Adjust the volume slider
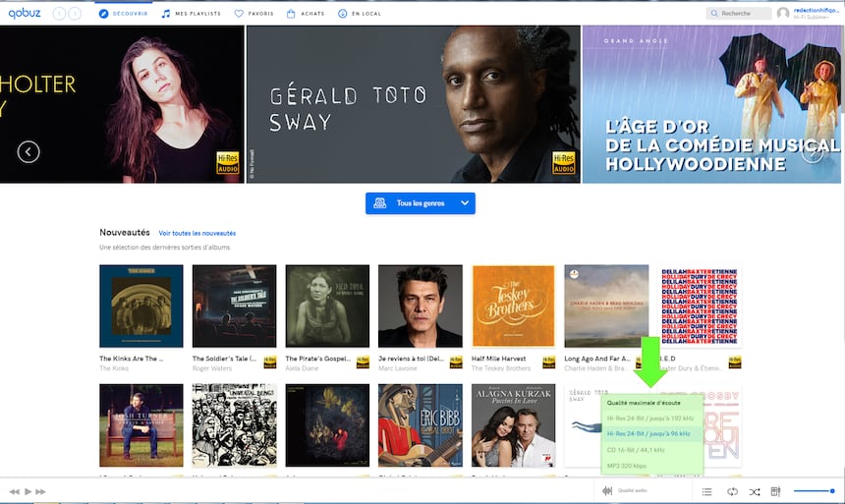 pyautogui.click(x=814, y=491)
